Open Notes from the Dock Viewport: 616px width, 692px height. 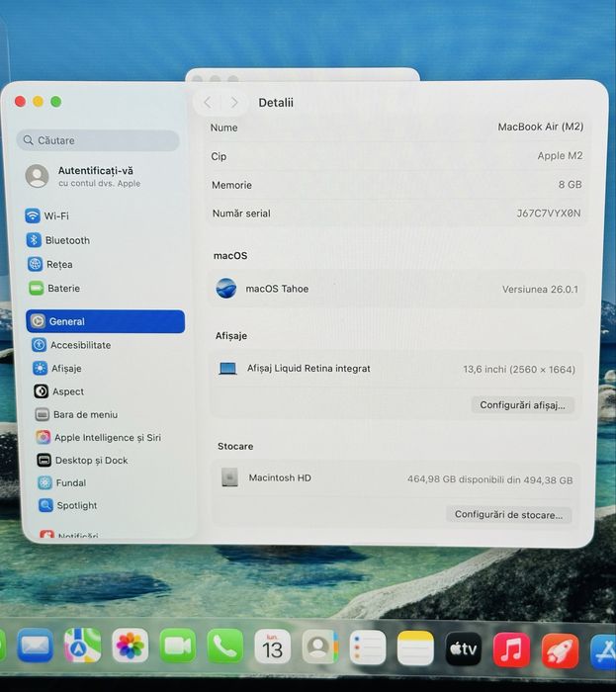(415, 649)
